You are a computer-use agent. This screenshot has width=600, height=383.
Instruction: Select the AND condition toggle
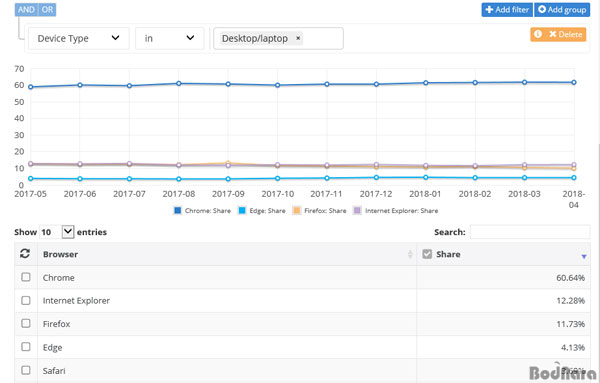point(26,10)
